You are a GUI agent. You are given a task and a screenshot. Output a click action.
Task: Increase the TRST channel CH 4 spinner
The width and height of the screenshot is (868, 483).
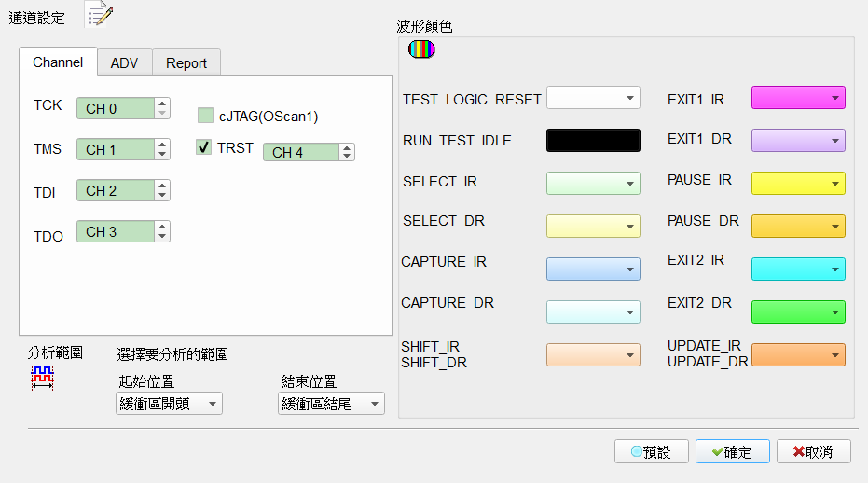click(x=347, y=148)
